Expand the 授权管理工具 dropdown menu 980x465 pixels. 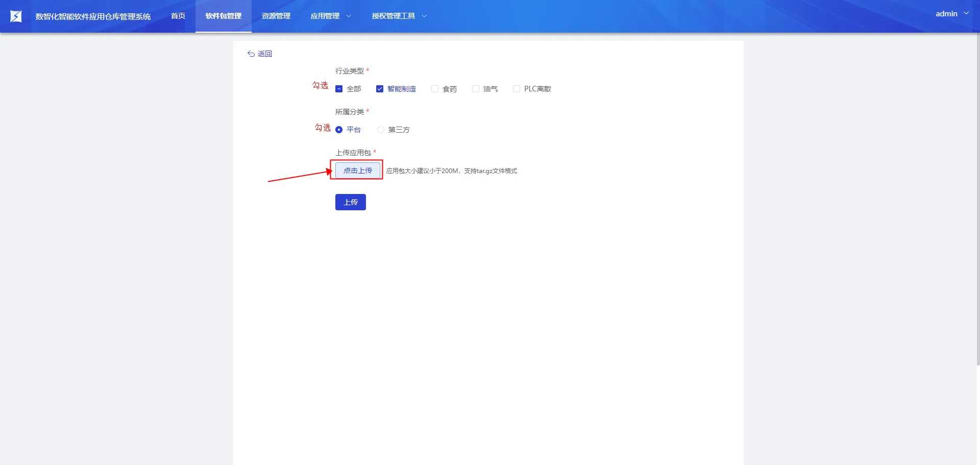click(x=399, y=16)
